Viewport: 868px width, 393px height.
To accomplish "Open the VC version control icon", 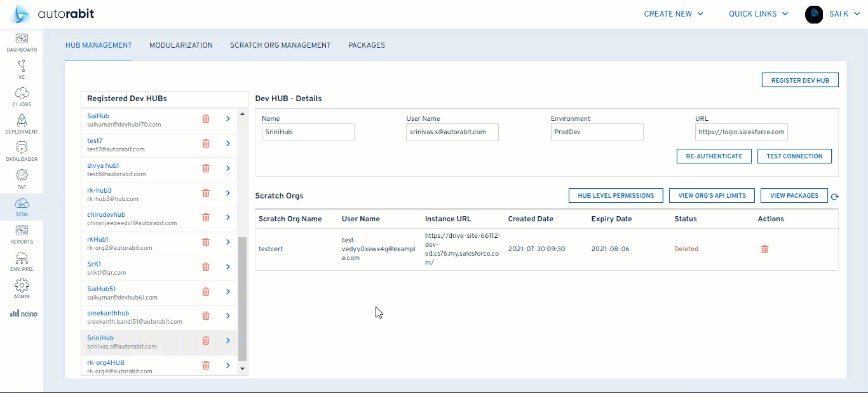I will click(x=22, y=67).
